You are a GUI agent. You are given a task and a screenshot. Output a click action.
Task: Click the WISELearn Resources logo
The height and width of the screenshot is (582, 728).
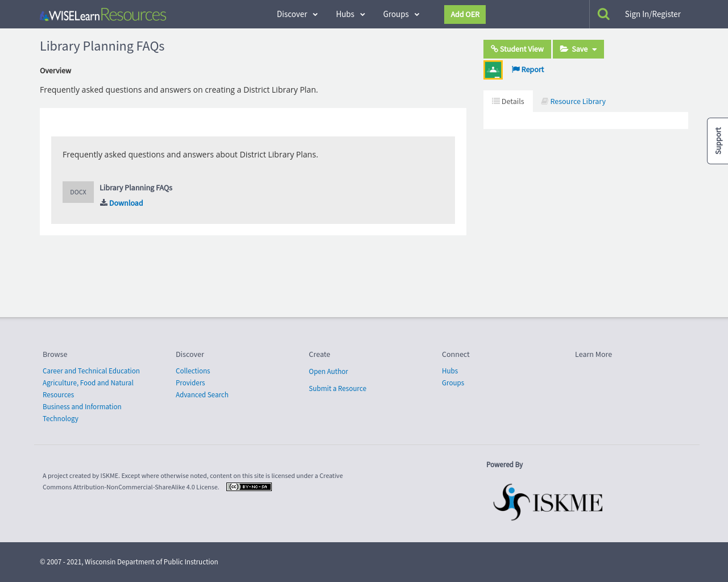point(102,14)
